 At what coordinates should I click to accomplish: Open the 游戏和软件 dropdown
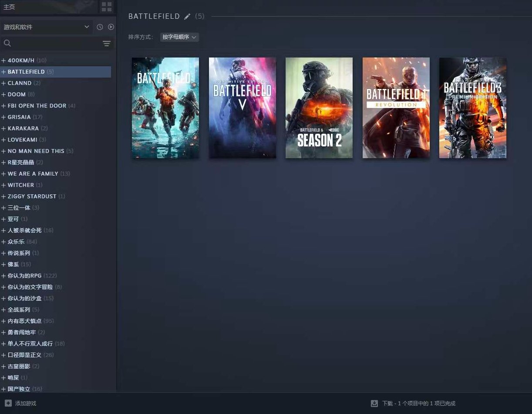tap(46, 27)
